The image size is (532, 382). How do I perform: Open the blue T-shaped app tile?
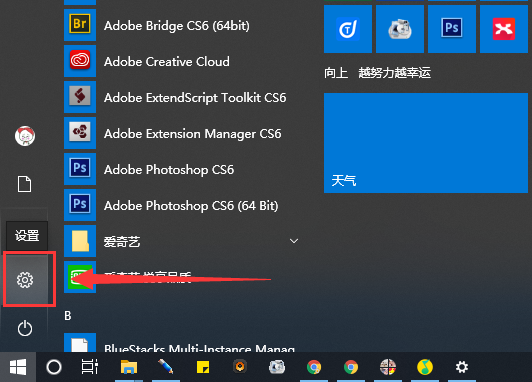[x=348, y=29]
